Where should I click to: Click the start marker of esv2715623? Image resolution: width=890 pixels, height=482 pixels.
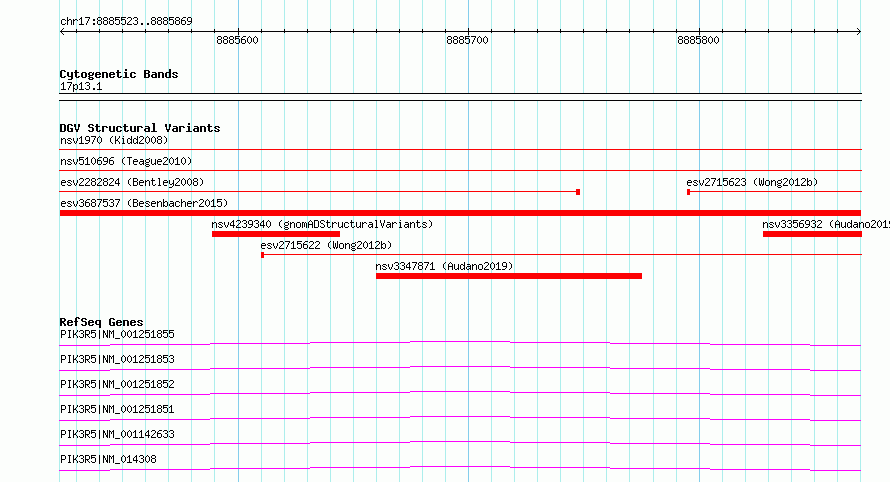point(689,192)
